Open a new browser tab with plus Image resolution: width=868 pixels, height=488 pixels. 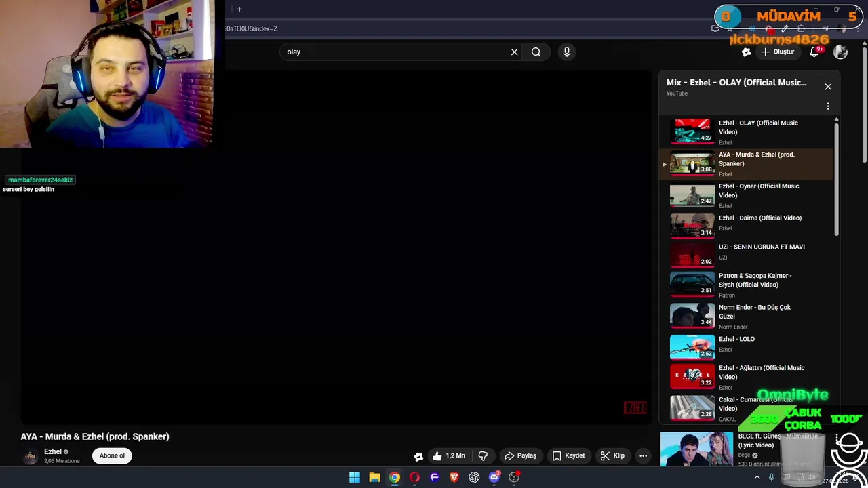click(239, 9)
